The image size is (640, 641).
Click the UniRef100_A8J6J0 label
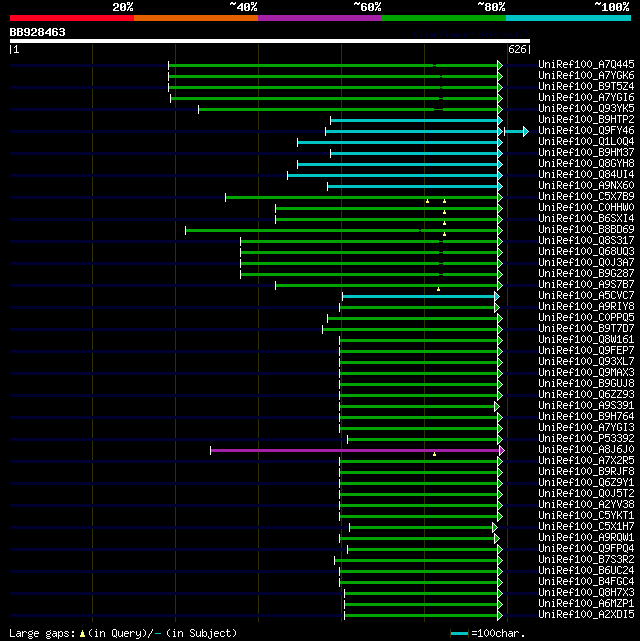(586, 450)
